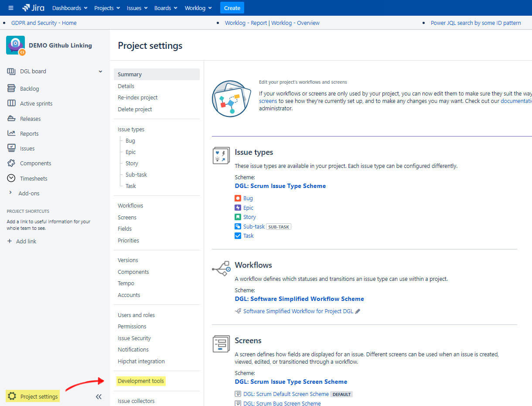Viewport: 532px width, 406px height.
Task: Select Sub-task under Issue types tree
Action: click(136, 174)
